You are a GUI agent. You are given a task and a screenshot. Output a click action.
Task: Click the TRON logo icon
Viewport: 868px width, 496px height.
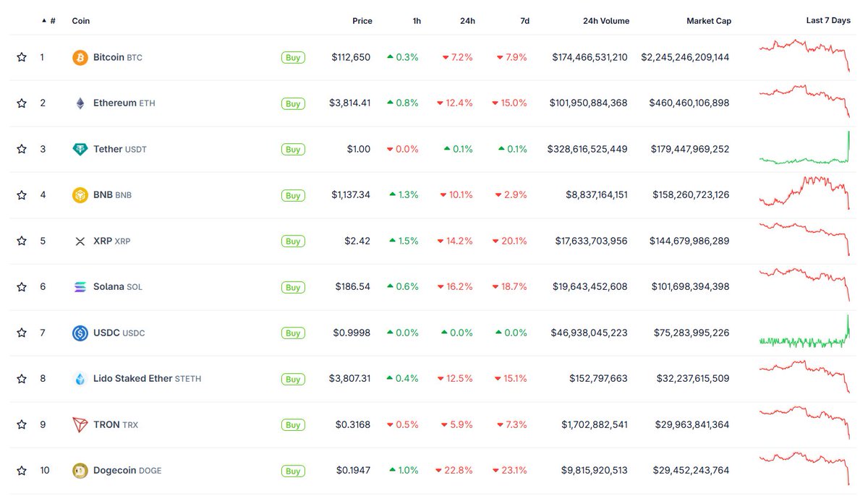(x=80, y=424)
